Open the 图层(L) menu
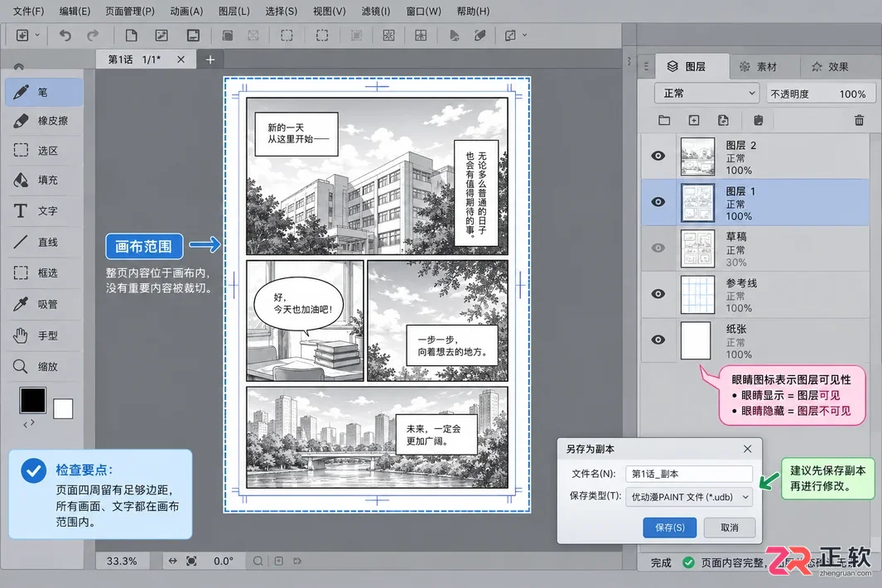The width and height of the screenshot is (882, 588). (234, 11)
